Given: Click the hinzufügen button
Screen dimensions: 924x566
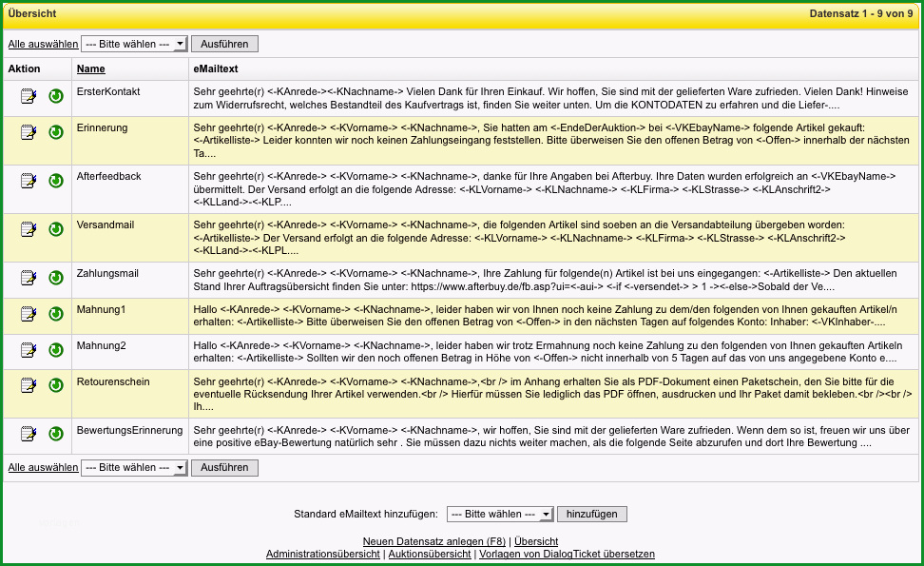Looking at the screenshot, I should 592,514.
